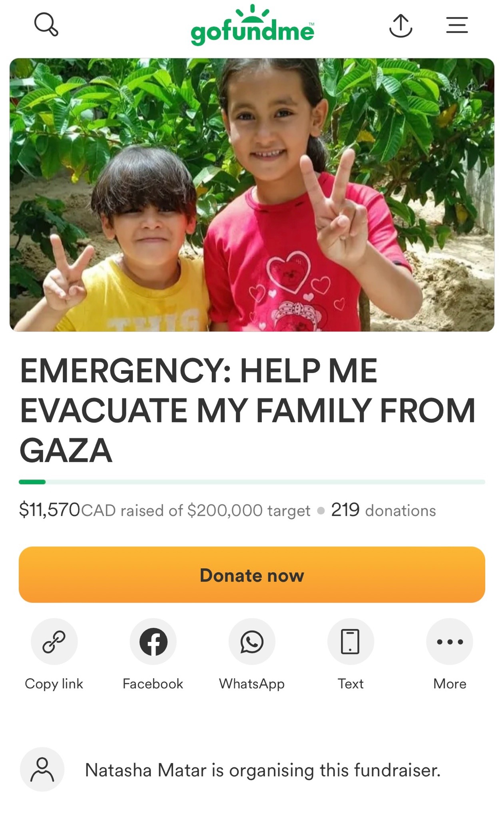Tap the 'WhatsApp' label under icon
Image resolution: width=504 pixels, height=819 pixels.
pos(252,684)
